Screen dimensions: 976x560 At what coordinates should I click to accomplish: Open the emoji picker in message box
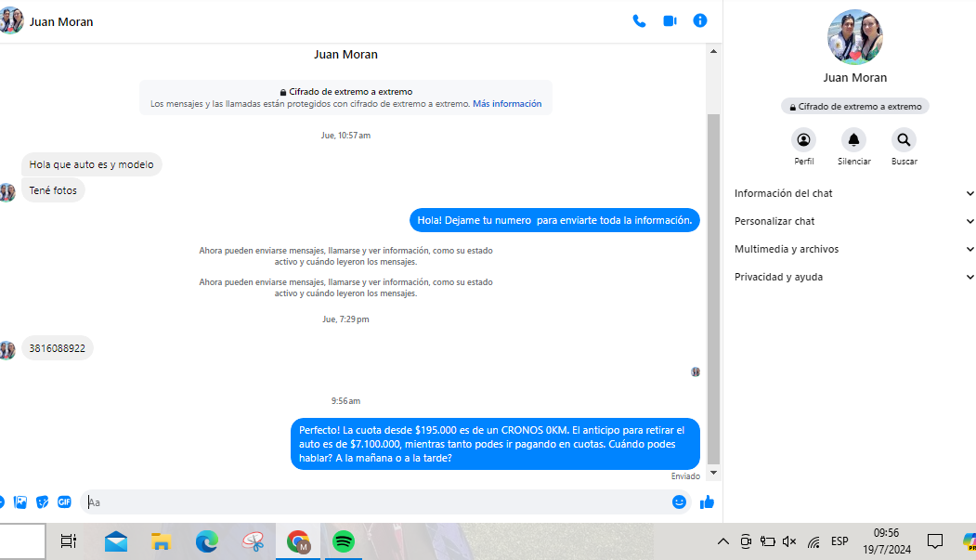tap(679, 502)
